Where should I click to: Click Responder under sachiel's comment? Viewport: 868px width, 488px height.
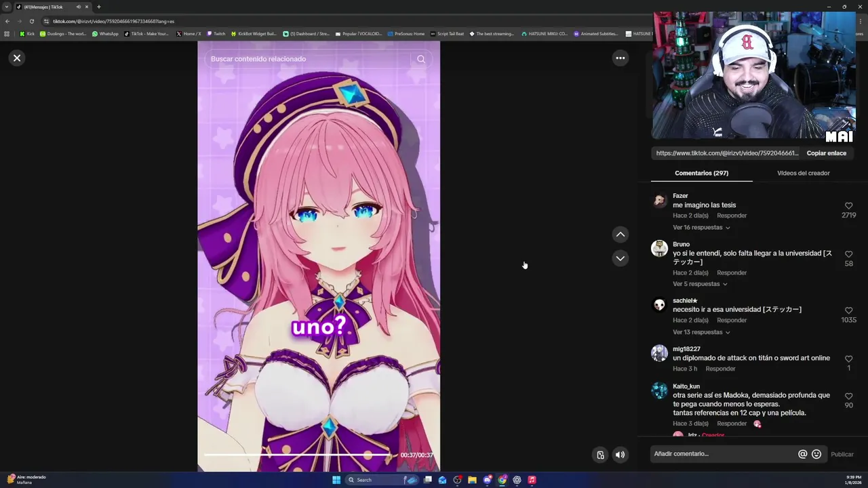(732, 320)
